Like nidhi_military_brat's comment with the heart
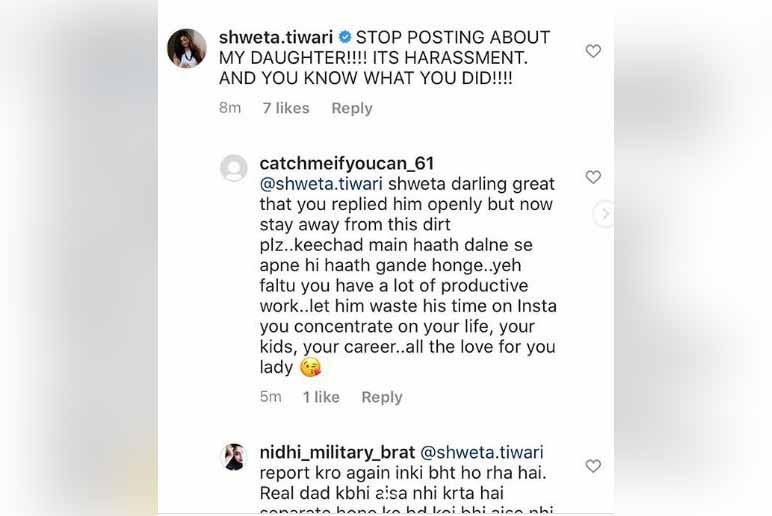 [593, 466]
